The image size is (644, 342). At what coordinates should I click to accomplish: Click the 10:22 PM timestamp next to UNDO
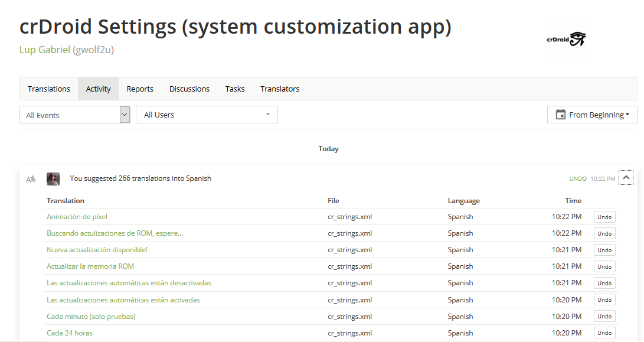603,179
